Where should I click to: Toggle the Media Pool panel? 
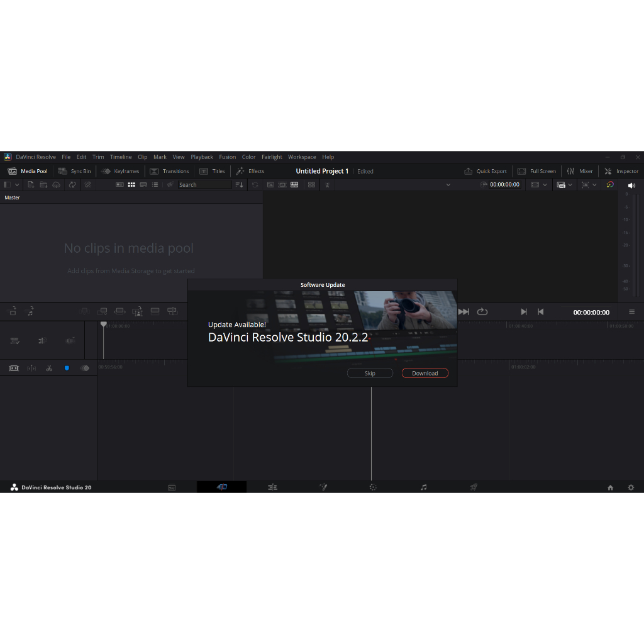pyautogui.click(x=28, y=171)
